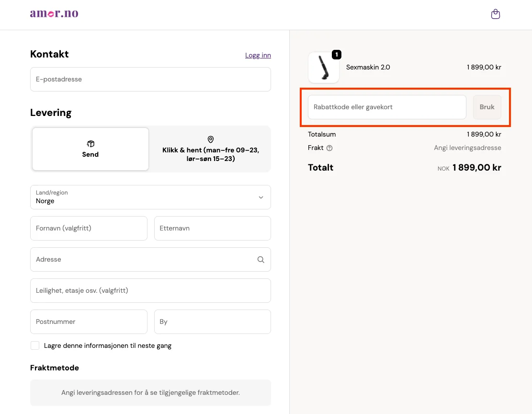The height and width of the screenshot is (414, 532).
Task: Click the shipping info question mark icon
Action: pyautogui.click(x=329, y=148)
